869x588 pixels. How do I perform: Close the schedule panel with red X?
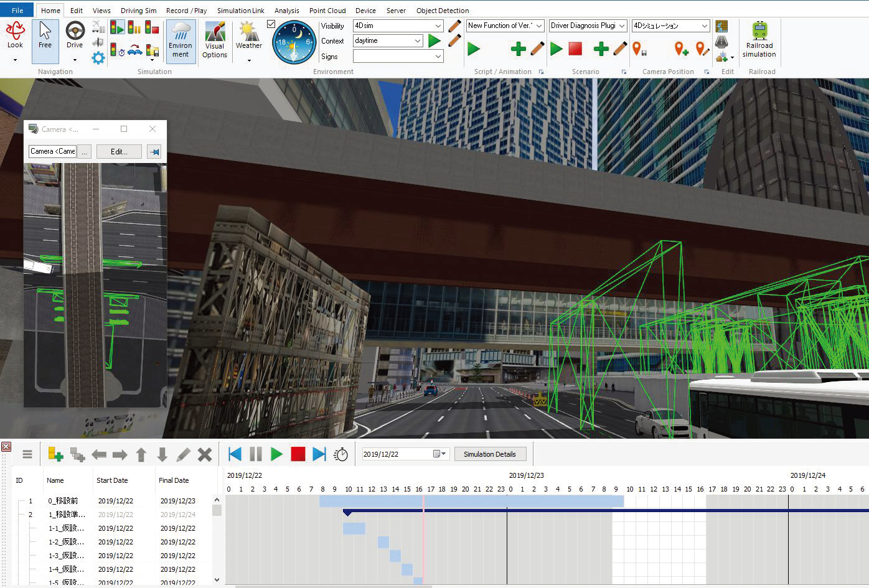pos(6,447)
